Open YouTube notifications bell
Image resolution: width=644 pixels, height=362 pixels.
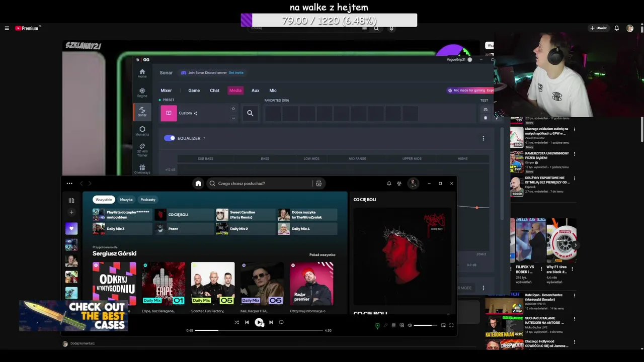(x=616, y=28)
